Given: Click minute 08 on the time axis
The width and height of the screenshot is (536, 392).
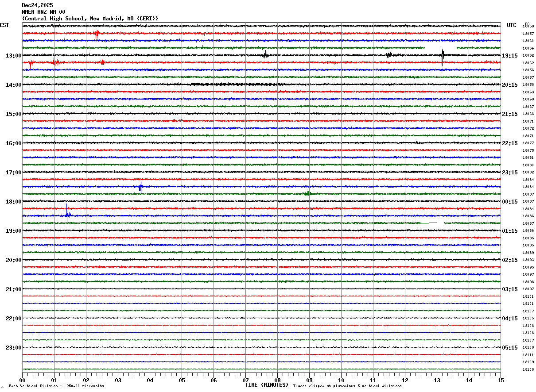Looking at the screenshot, I should [x=277, y=380].
